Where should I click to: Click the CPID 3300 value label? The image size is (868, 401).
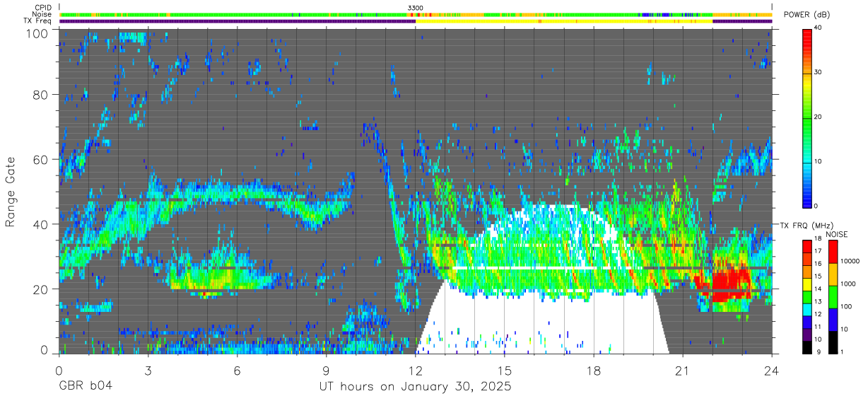click(416, 8)
